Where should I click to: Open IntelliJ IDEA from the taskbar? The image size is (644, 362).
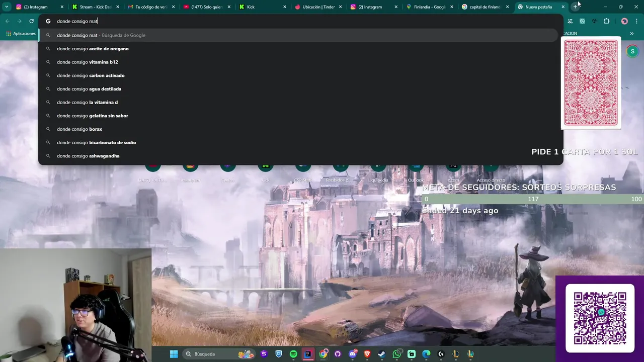coord(308,354)
